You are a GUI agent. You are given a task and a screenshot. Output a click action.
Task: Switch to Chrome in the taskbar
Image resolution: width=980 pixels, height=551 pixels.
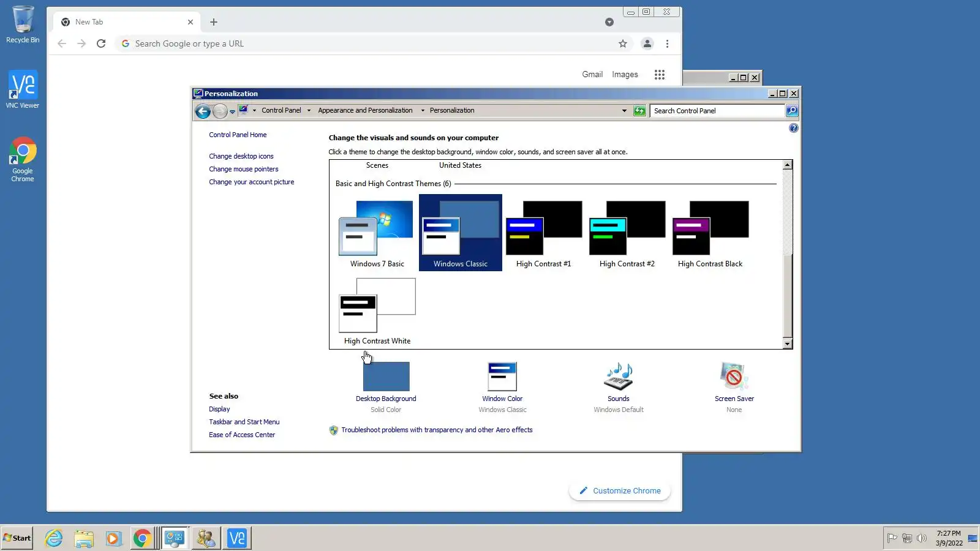[142, 538]
